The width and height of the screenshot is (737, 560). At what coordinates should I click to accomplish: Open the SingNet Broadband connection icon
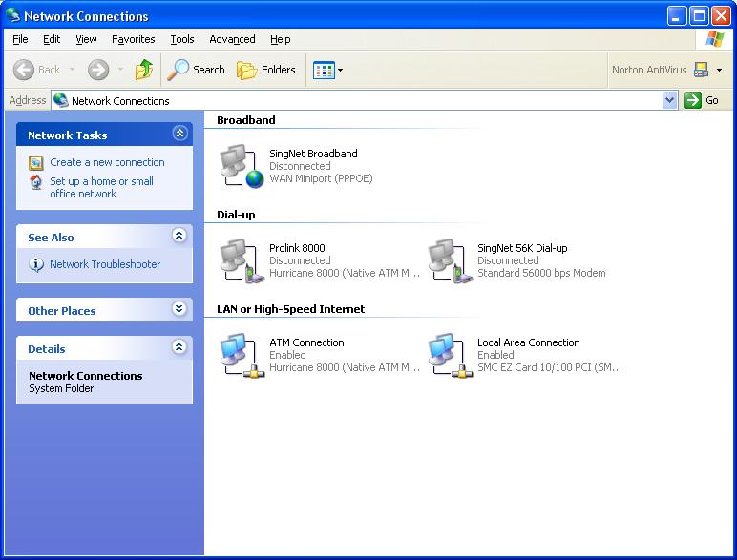pyautogui.click(x=242, y=166)
